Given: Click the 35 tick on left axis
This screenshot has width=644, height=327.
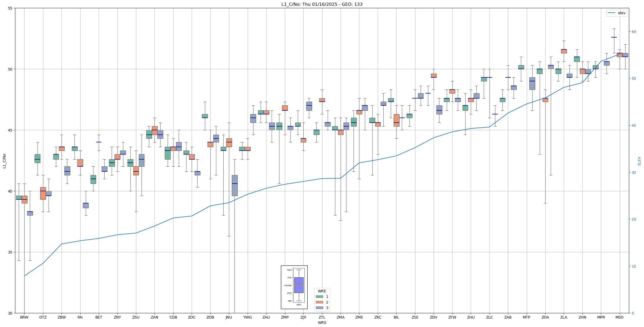Looking at the screenshot, I should [10, 252].
